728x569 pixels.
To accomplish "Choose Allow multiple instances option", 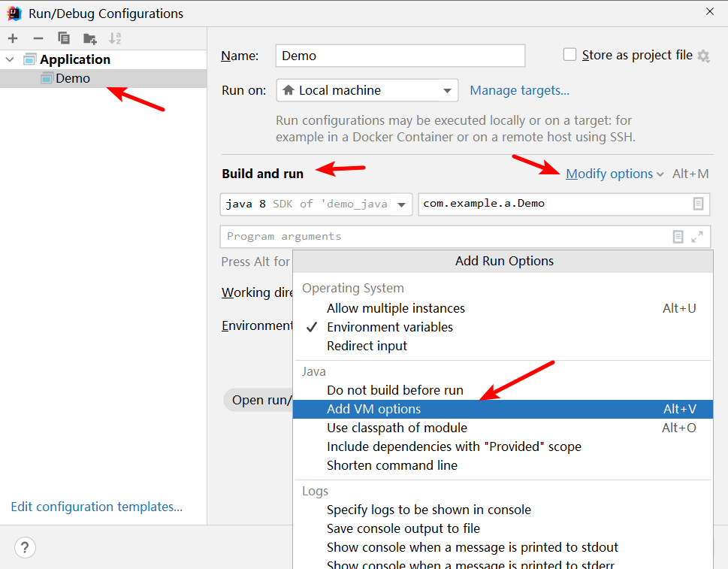I will tap(395, 308).
